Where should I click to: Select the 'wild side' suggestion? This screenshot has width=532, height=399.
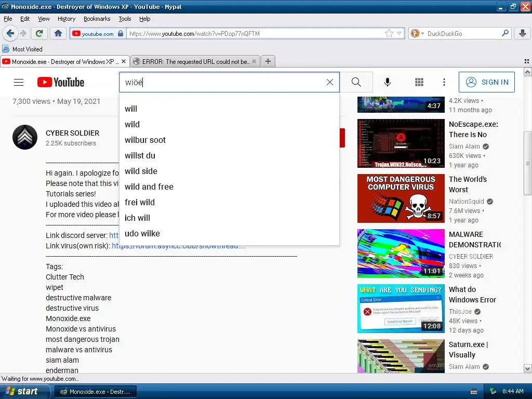click(x=229, y=171)
